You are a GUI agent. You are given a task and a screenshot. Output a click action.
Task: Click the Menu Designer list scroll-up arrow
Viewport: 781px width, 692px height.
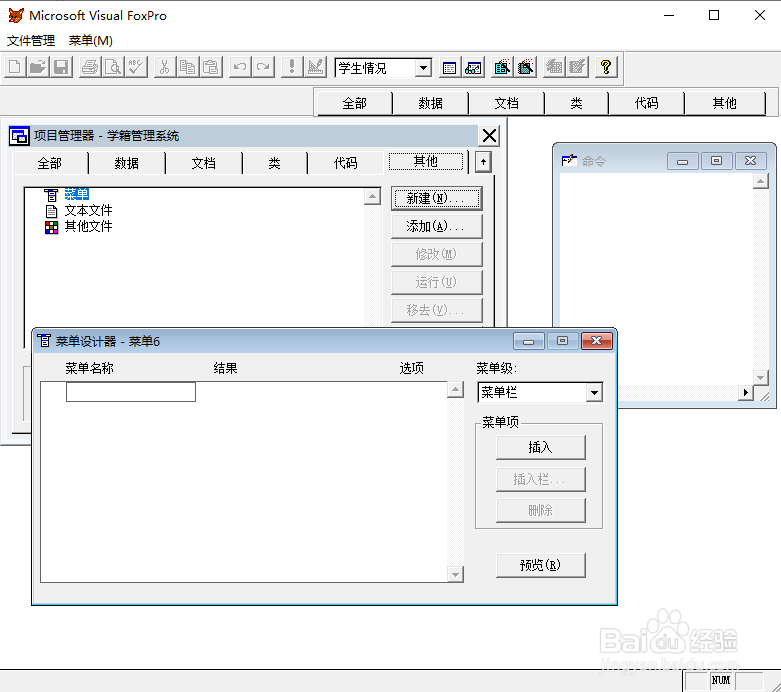pos(455,390)
